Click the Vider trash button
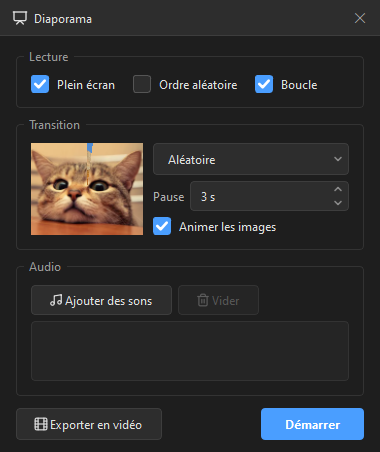The height and width of the screenshot is (452, 380). [218, 300]
